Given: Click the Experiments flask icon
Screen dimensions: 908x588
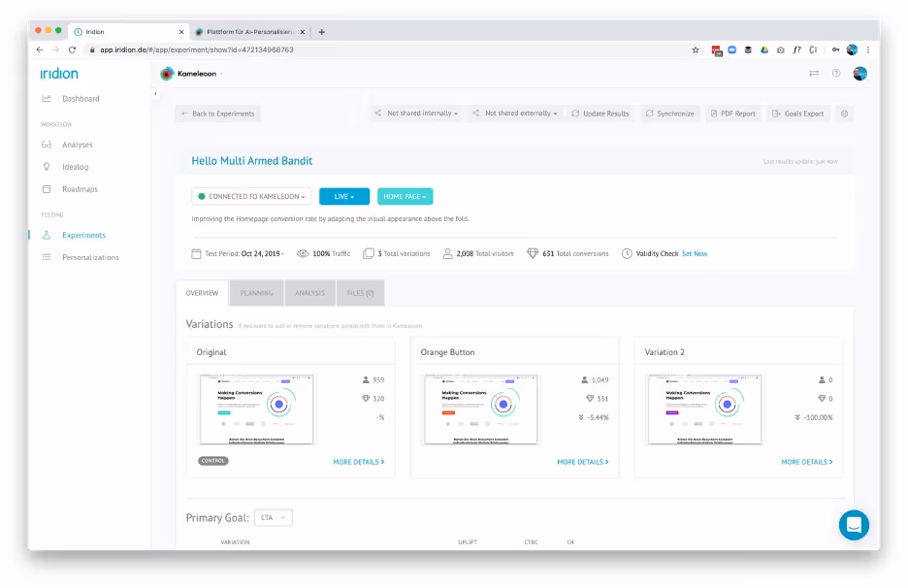Looking at the screenshot, I should (47, 235).
